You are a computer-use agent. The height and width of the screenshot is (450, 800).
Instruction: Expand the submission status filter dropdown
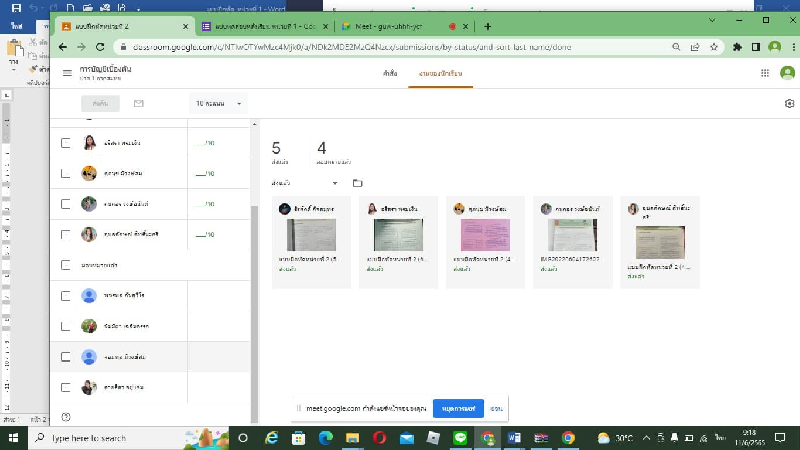305,183
